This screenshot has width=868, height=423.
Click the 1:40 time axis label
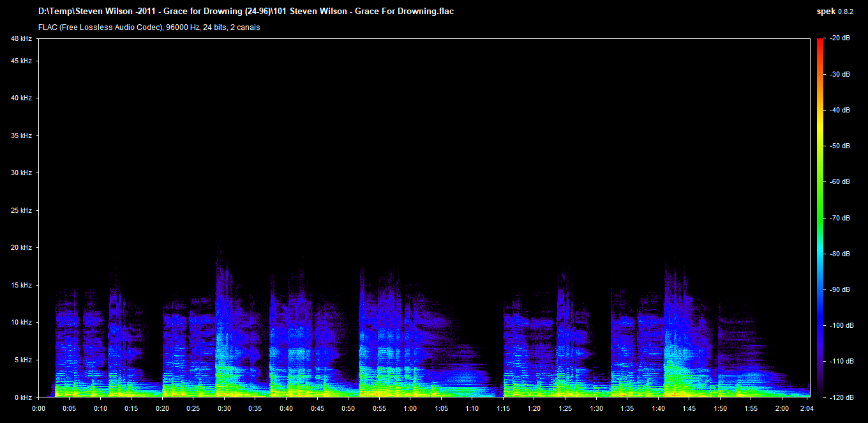point(658,408)
